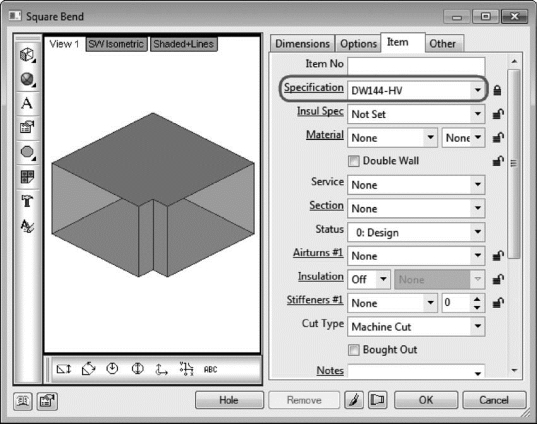Open the Options tab
The image size is (537, 424).
358,44
